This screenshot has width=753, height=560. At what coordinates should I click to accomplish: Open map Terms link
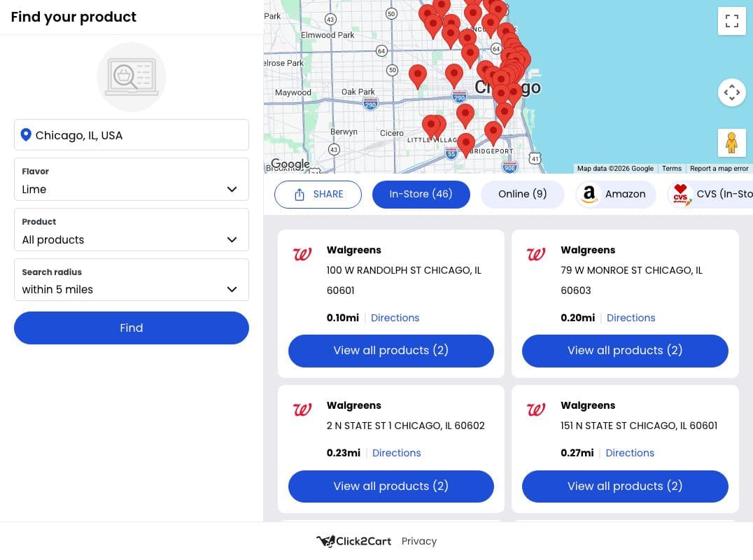coord(671,169)
